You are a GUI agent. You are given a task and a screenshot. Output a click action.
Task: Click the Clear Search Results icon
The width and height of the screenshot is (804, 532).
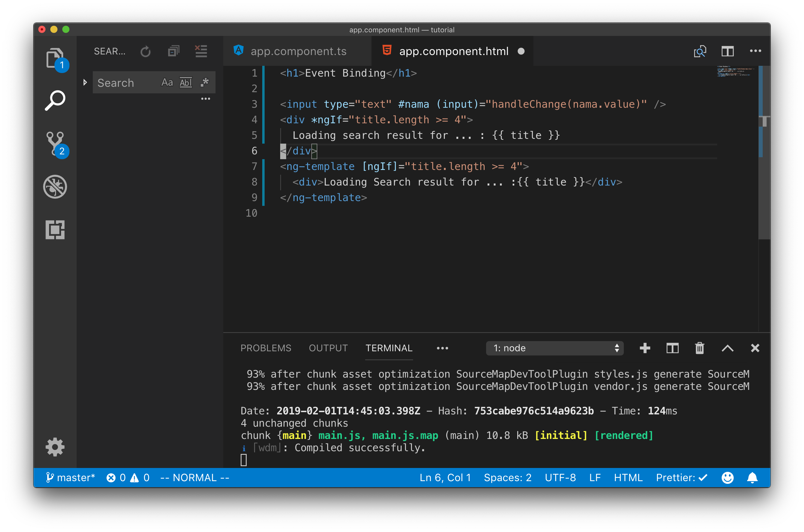[x=201, y=51]
